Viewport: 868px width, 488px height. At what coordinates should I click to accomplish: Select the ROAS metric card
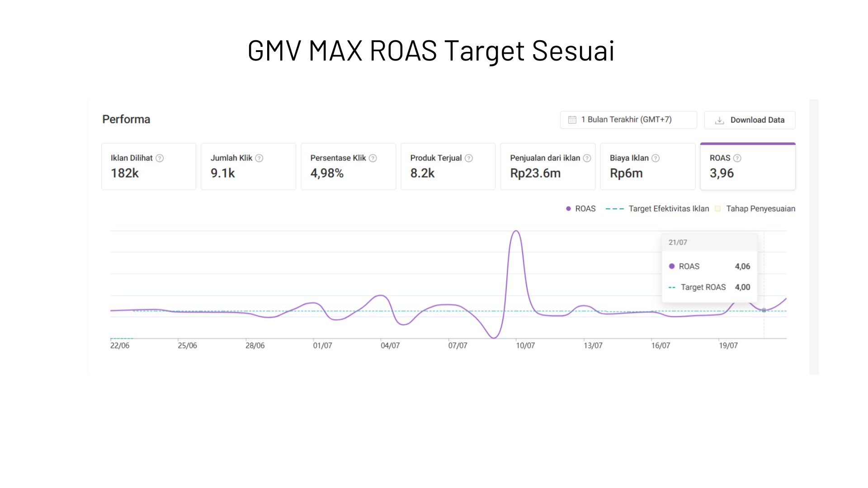click(x=747, y=167)
